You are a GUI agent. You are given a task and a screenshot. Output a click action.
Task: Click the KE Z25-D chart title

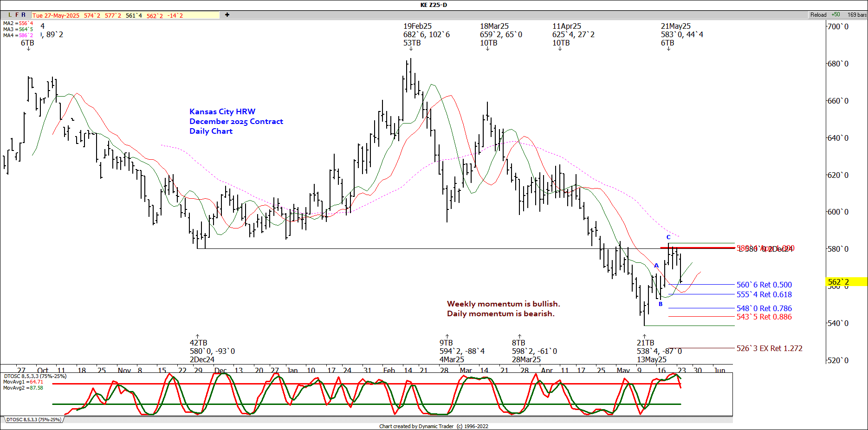tap(434, 5)
